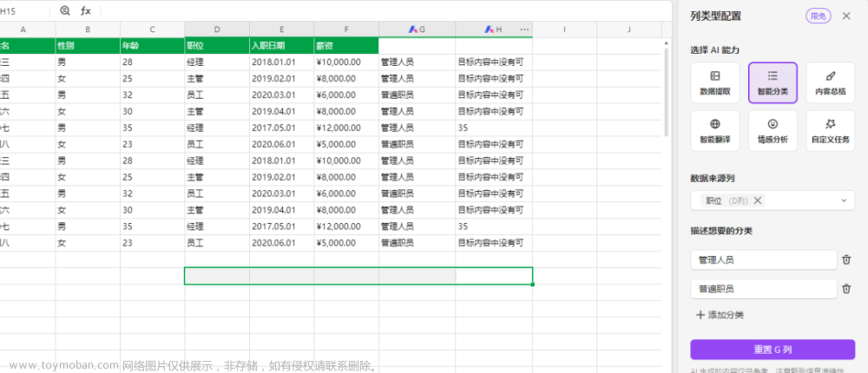Add a new category with 添加分类

[x=720, y=315]
